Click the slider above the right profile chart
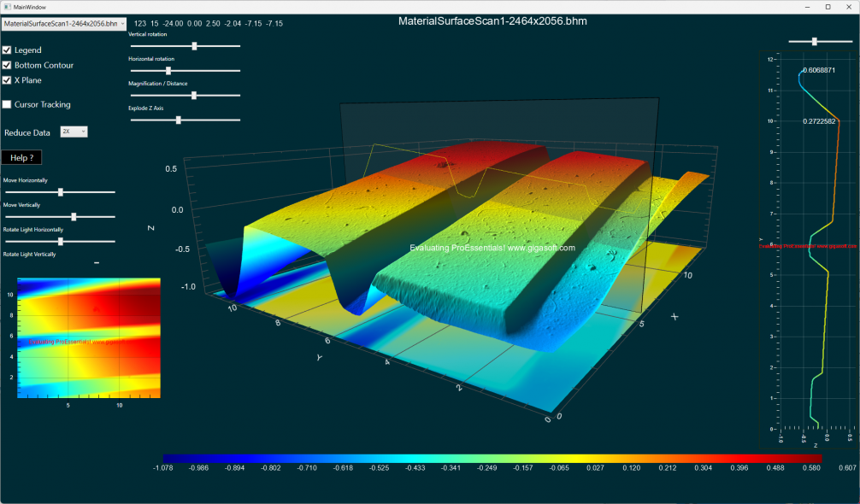This screenshot has width=860, height=504. [x=815, y=40]
